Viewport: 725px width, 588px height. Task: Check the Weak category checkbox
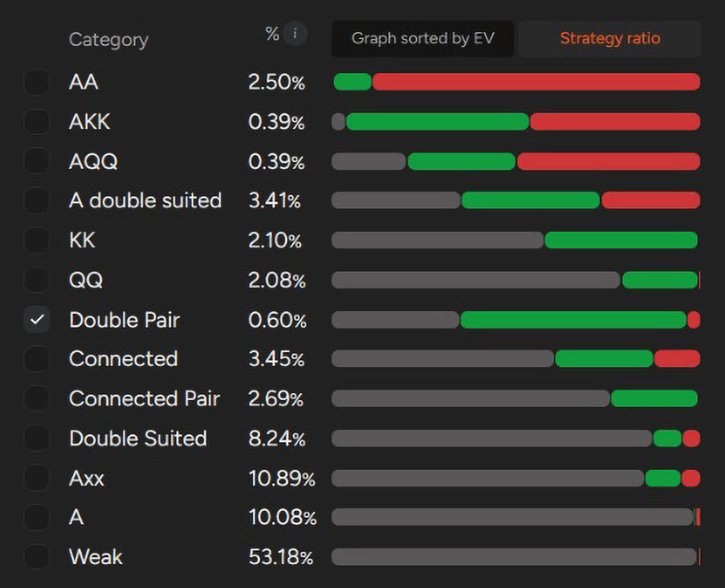coord(36,557)
